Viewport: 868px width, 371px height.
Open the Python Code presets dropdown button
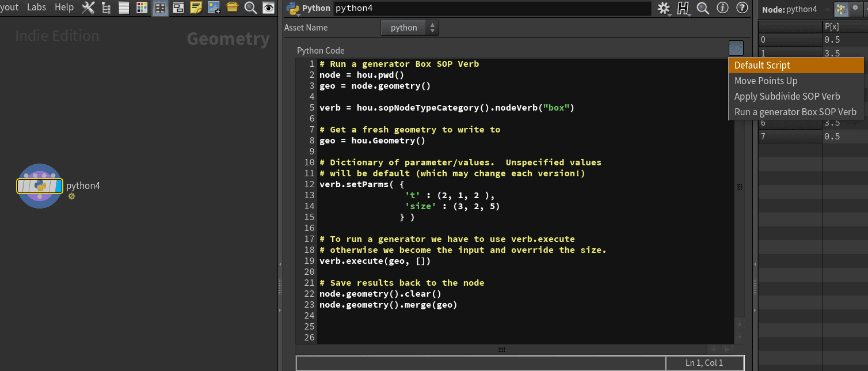pos(736,48)
